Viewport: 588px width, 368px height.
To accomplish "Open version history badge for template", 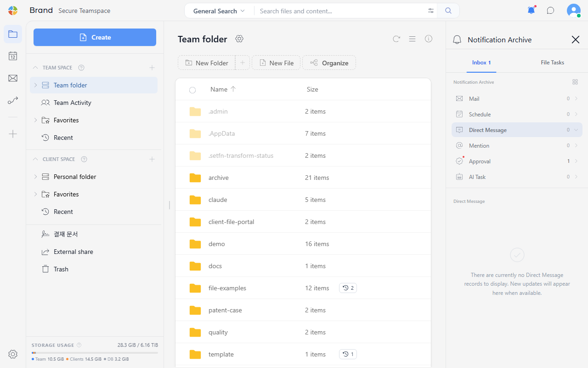I will coord(348,354).
